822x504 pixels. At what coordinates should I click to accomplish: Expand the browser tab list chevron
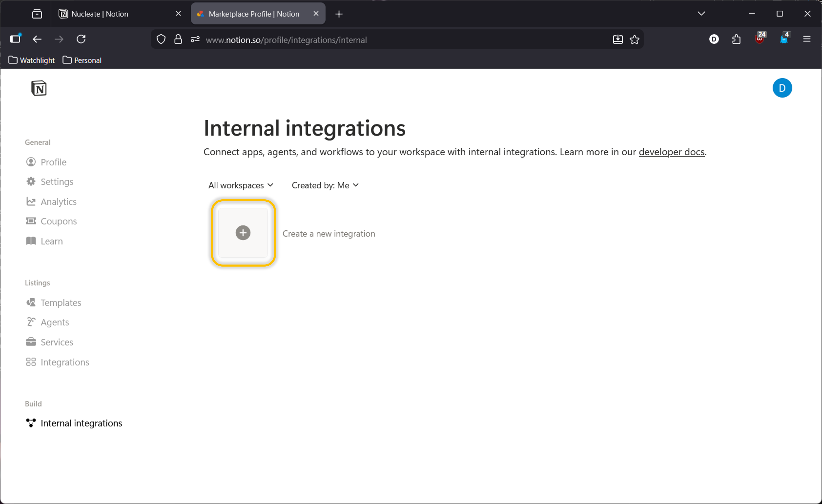[701, 14]
